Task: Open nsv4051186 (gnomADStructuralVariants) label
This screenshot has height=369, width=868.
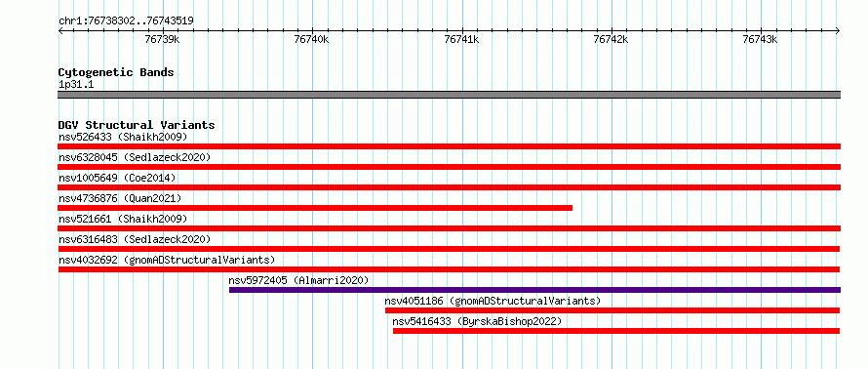Action: (493, 301)
